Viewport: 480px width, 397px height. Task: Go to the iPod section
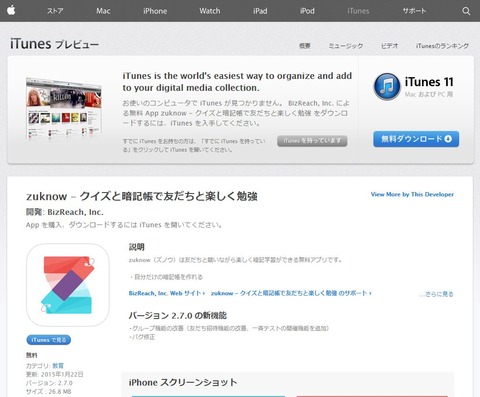307,11
